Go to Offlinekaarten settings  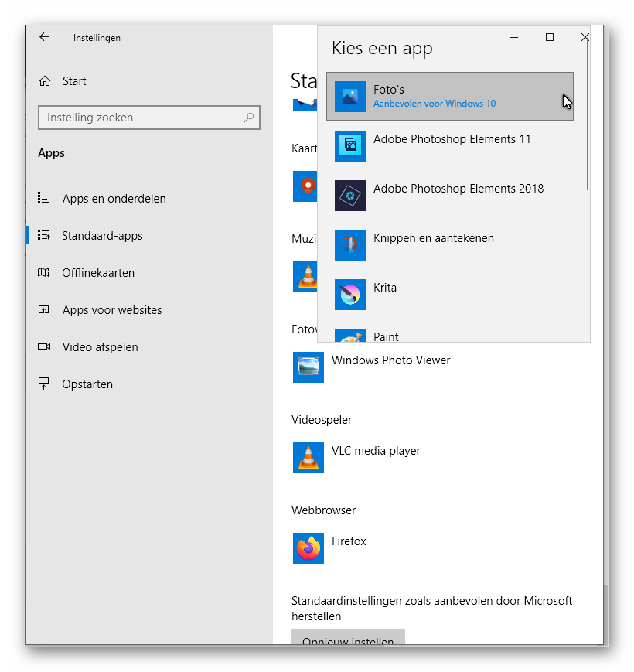point(98,273)
